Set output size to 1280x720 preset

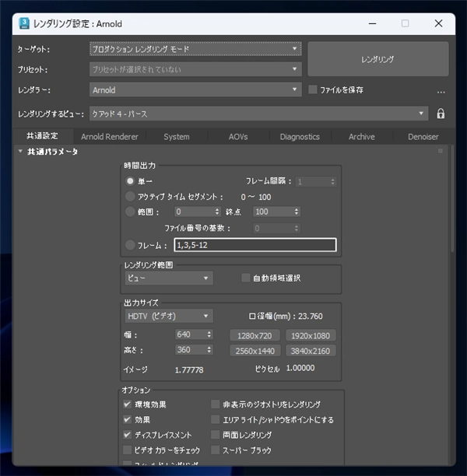pyautogui.click(x=255, y=336)
